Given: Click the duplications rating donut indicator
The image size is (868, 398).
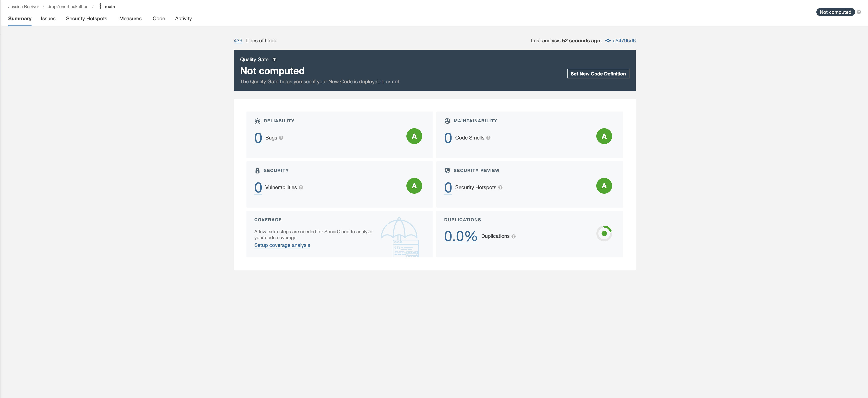Looking at the screenshot, I should [604, 233].
